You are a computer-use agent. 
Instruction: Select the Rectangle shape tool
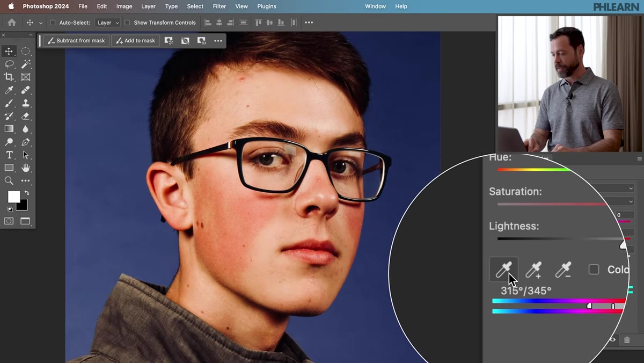click(x=9, y=168)
